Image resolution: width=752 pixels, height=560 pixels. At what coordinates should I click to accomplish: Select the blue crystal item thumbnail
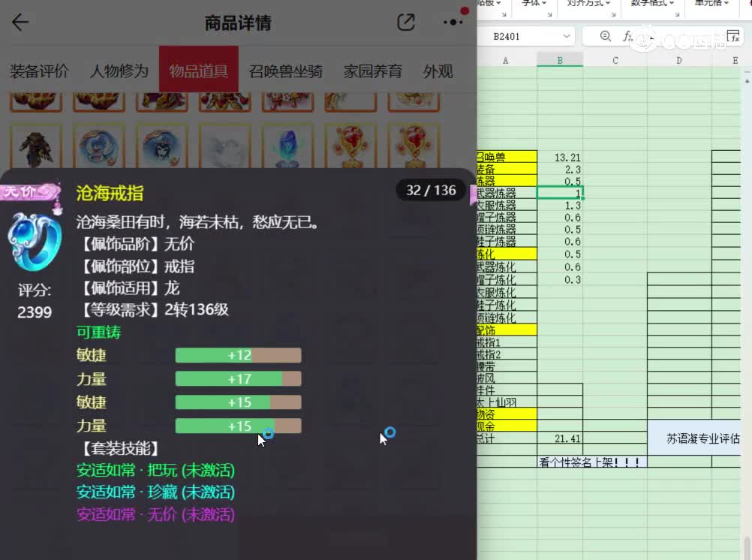(x=287, y=146)
